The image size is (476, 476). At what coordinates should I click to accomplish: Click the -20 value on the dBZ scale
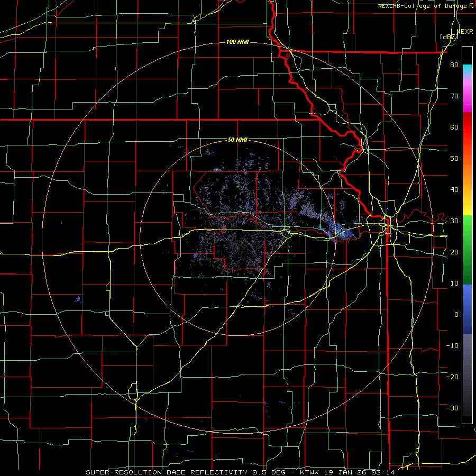[452, 377]
